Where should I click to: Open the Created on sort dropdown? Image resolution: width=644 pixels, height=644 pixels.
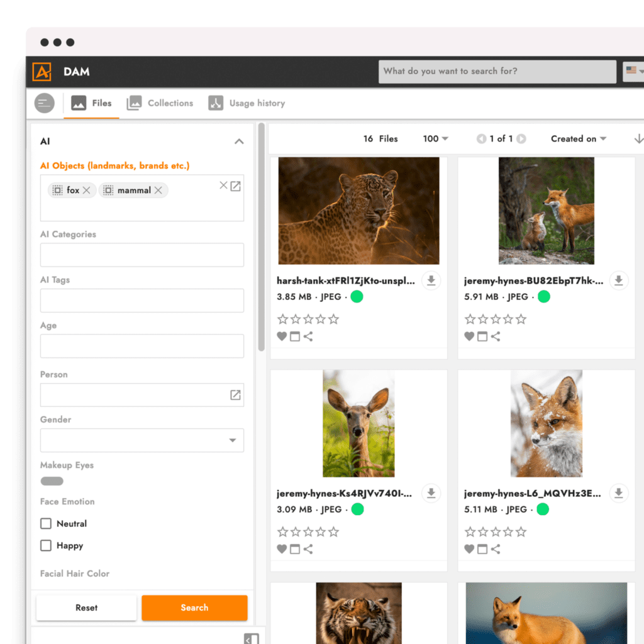(x=579, y=139)
